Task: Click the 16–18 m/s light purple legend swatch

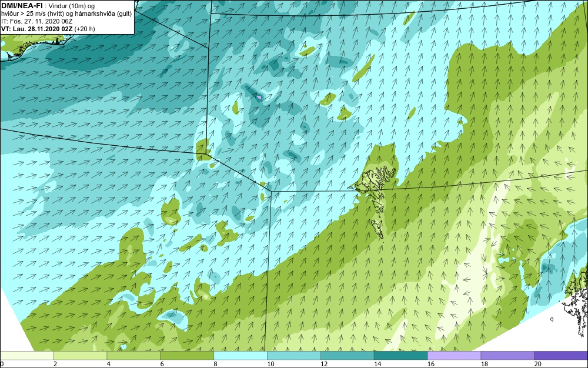Action: coord(454,355)
